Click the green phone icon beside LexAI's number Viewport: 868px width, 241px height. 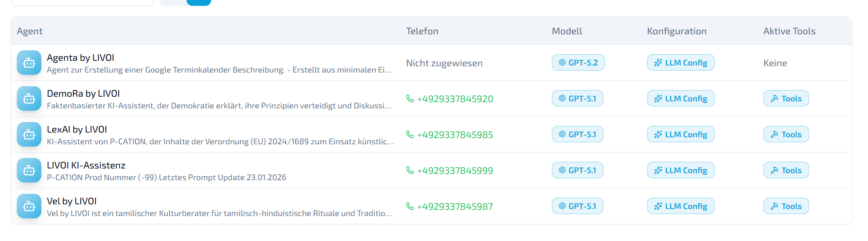pyautogui.click(x=409, y=134)
